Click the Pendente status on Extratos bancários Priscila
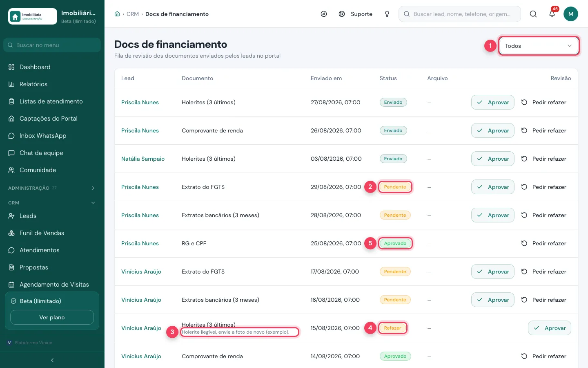The image size is (588, 368). 395,215
